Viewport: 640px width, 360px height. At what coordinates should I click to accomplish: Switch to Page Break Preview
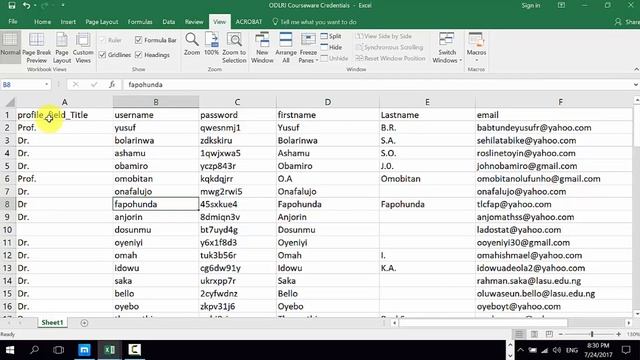[37, 48]
